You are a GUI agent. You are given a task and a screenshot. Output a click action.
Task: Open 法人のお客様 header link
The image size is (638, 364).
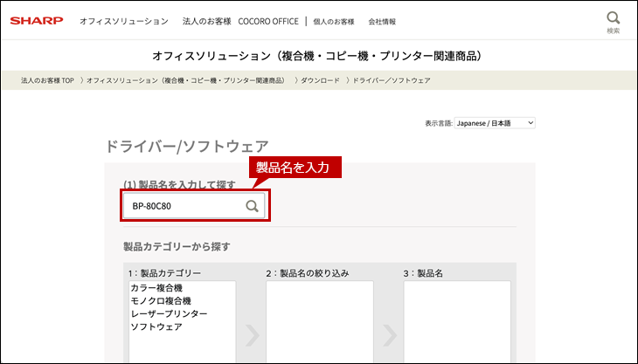207,21
